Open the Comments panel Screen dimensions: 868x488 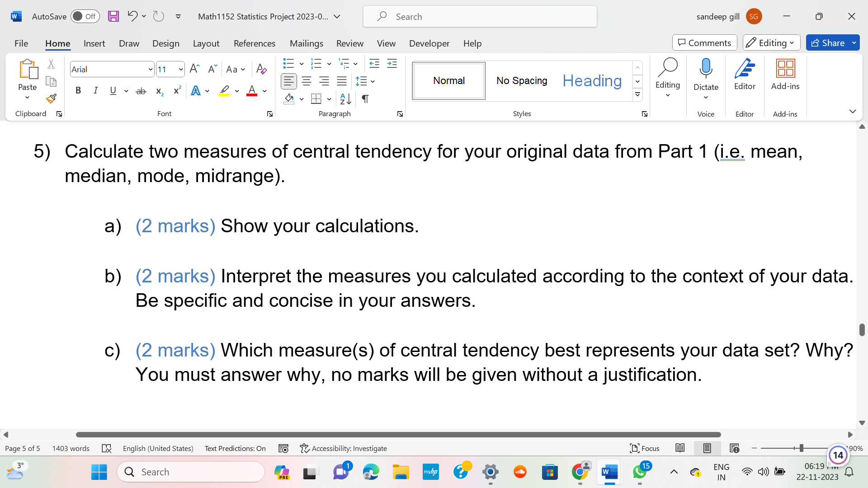704,42
